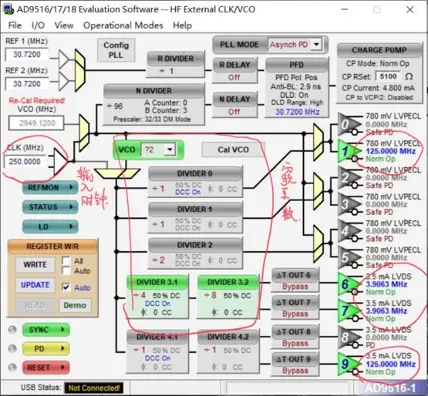Image resolution: width=428 pixels, height=396 pixels.
Task: Open the DIVIDER 3.1 block
Action: (x=157, y=297)
